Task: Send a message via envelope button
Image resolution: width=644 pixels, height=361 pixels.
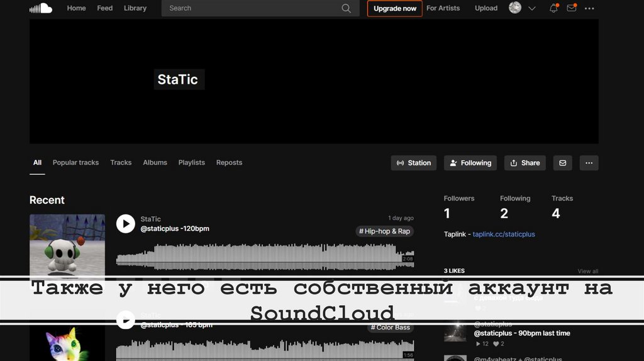Action: 563,163
